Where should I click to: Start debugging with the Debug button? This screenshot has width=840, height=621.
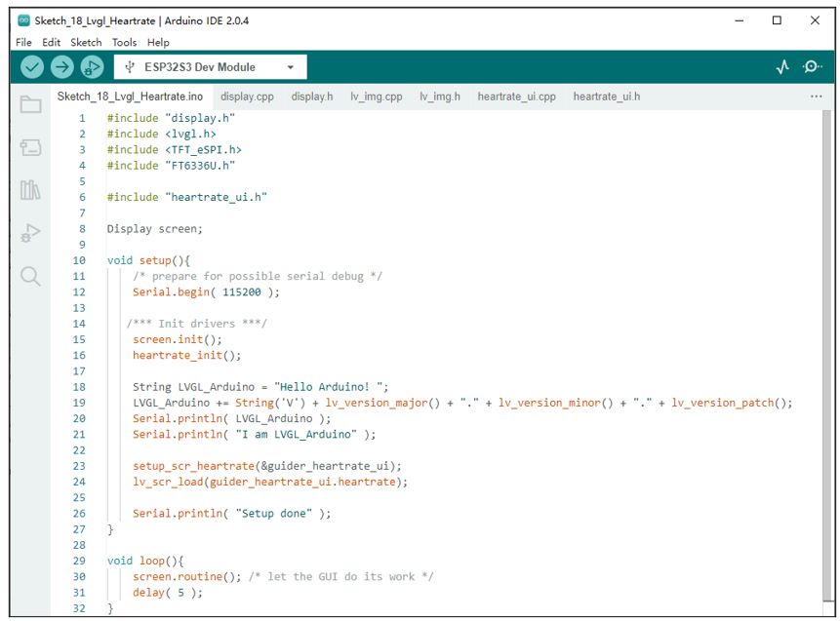(92, 67)
